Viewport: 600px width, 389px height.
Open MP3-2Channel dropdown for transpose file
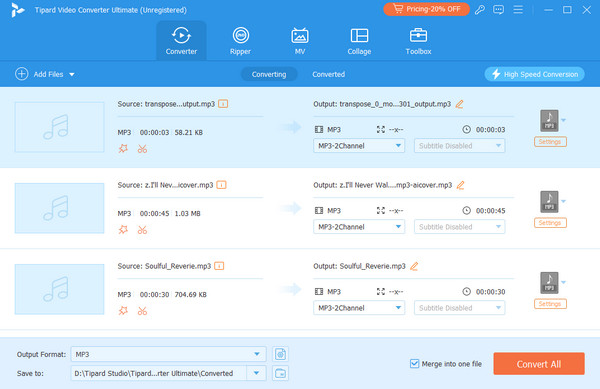(359, 146)
